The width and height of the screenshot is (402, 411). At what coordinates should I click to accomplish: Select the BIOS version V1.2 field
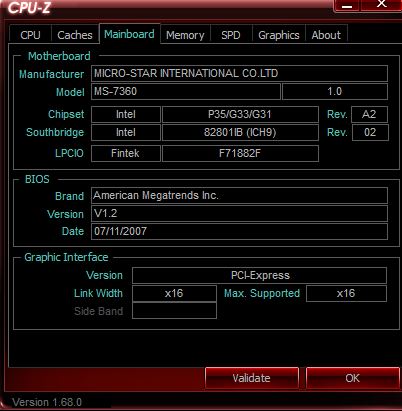click(239, 213)
